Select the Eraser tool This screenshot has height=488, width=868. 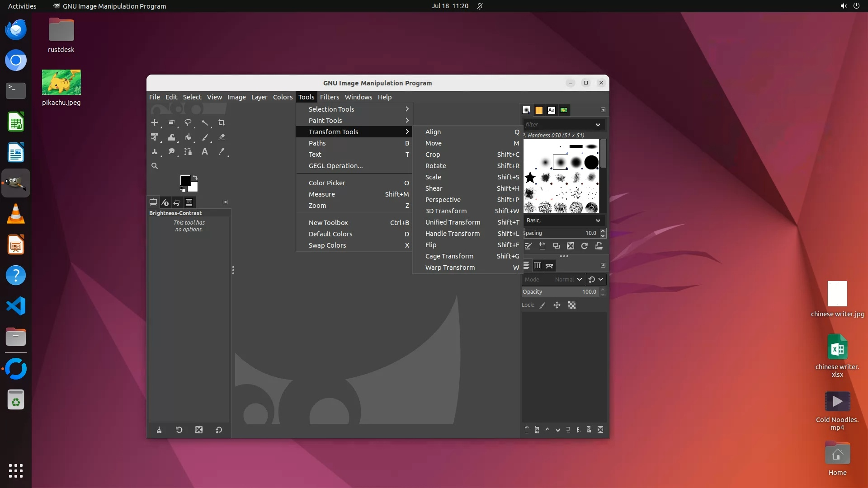(x=222, y=137)
